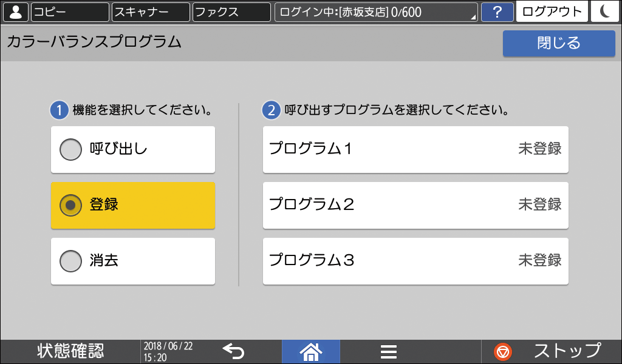Switch to the コピー function
The image size is (622, 364).
[x=69, y=11]
